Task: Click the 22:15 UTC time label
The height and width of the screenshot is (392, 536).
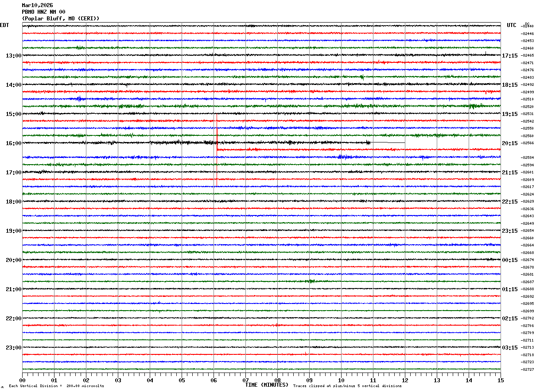Action: [510, 202]
